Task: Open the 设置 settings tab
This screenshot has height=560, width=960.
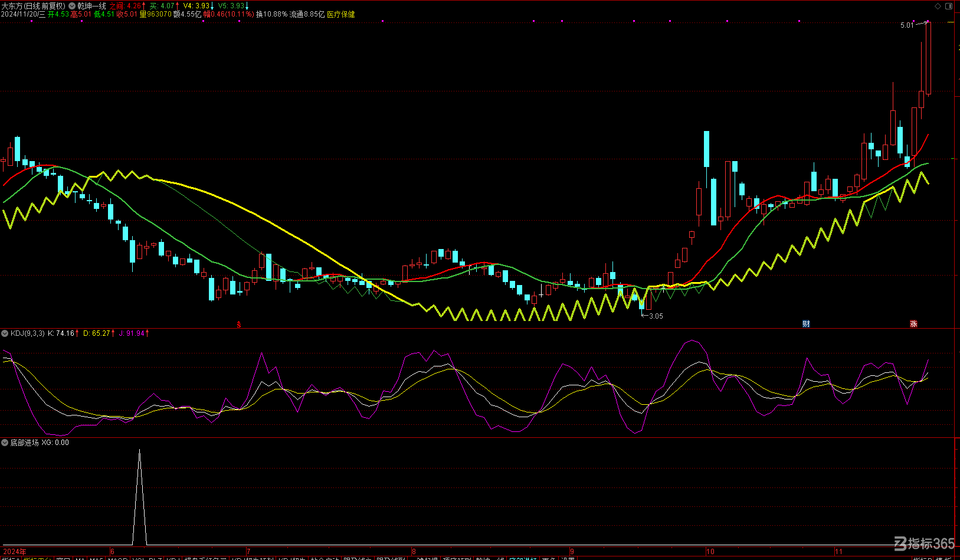Action: (568, 558)
